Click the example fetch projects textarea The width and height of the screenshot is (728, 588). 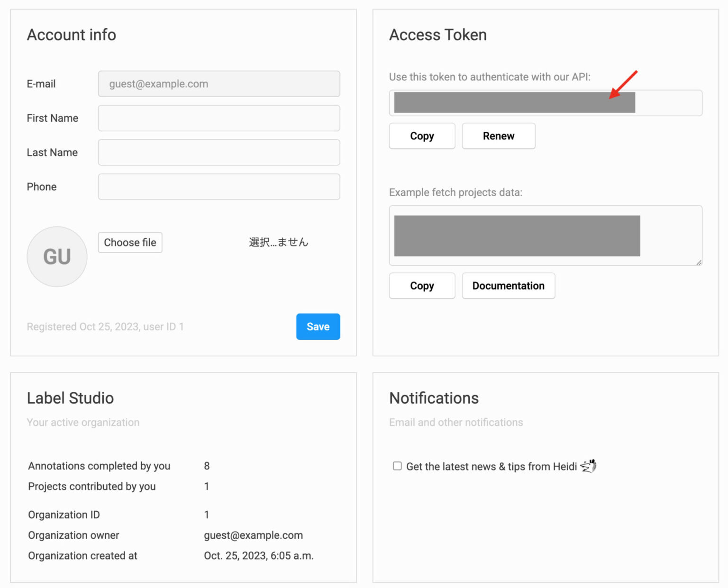tap(545, 235)
